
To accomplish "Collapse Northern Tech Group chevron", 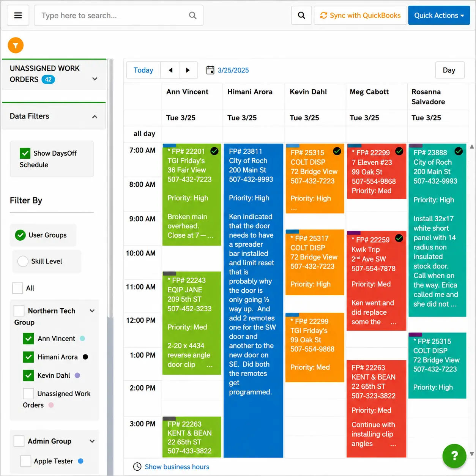I will [92, 311].
